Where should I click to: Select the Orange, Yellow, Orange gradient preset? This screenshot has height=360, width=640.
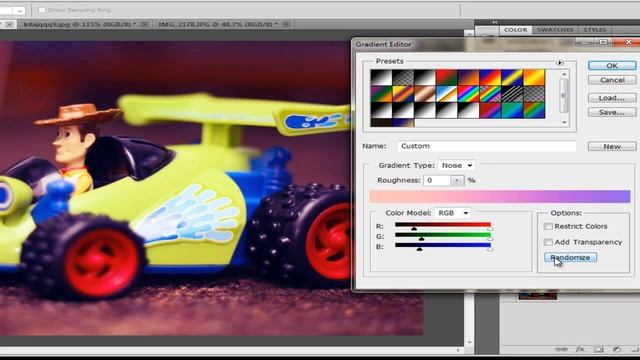(x=534, y=78)
